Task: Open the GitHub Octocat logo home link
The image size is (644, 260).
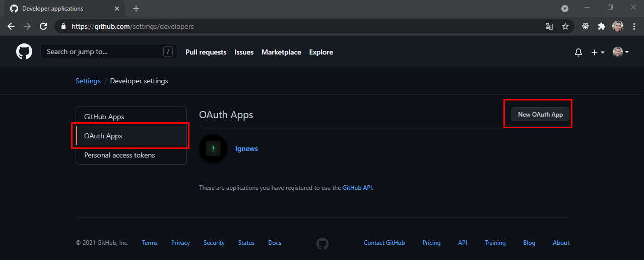Action: (24, 52)
